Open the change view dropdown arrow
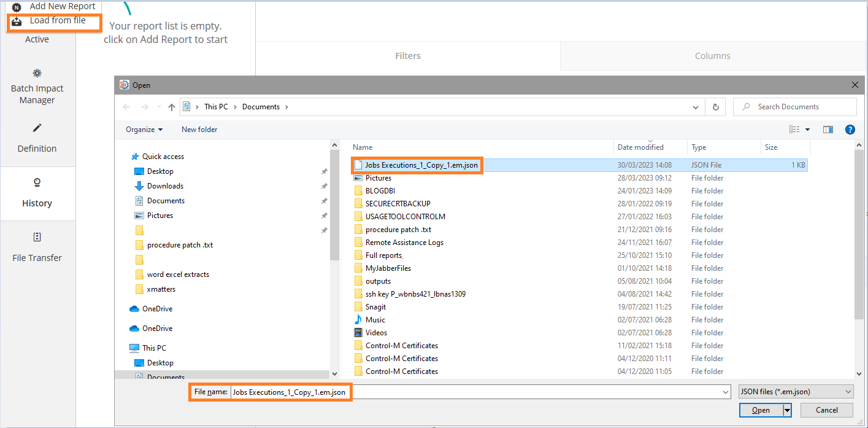The height and width of the screenshot is (428, 868). click(807, 130)
